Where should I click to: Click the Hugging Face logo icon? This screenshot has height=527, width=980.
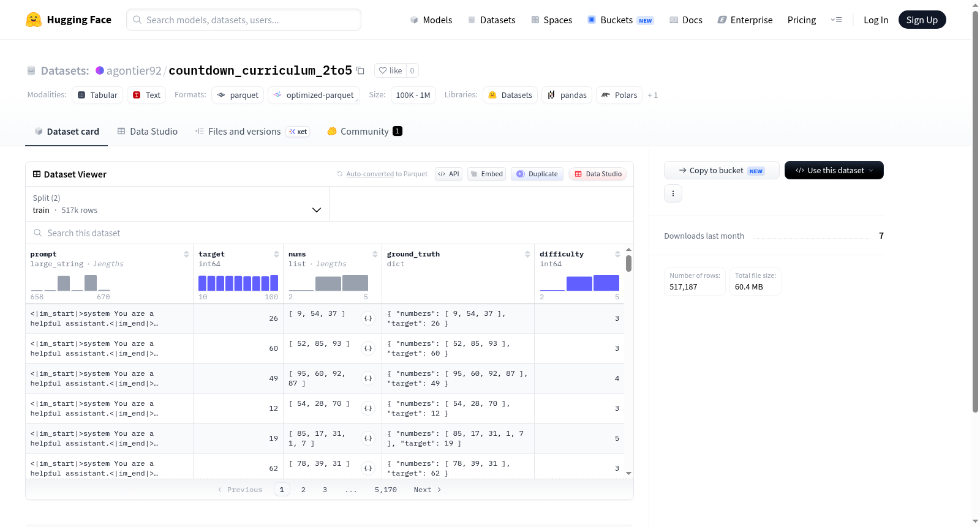(34, 20)
